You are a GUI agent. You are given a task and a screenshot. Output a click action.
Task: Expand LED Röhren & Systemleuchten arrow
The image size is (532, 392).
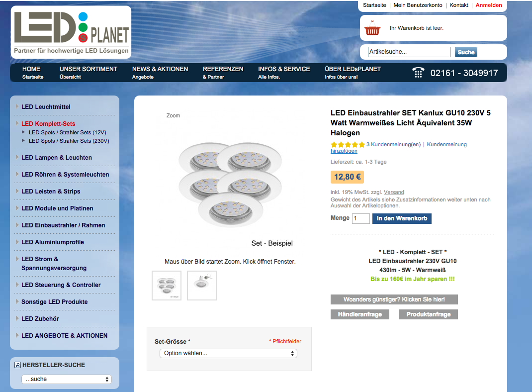(17, 175)
